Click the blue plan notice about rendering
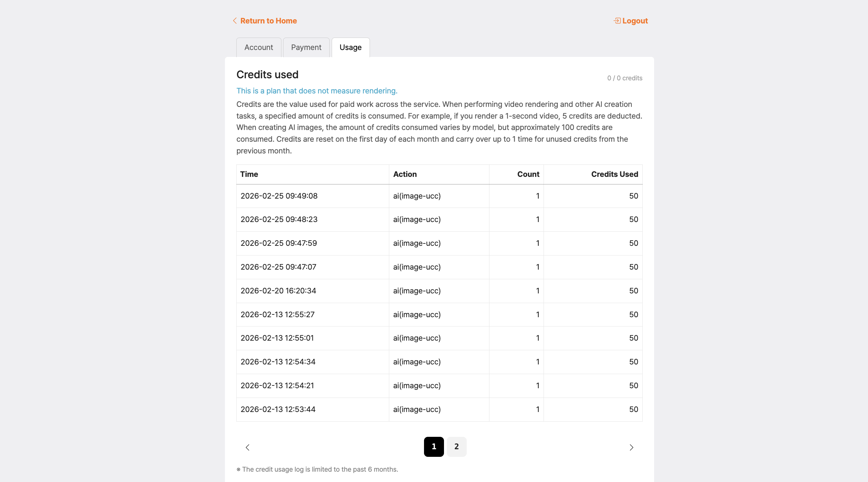Viewport: 868px width, 482px height. (317, 91)
